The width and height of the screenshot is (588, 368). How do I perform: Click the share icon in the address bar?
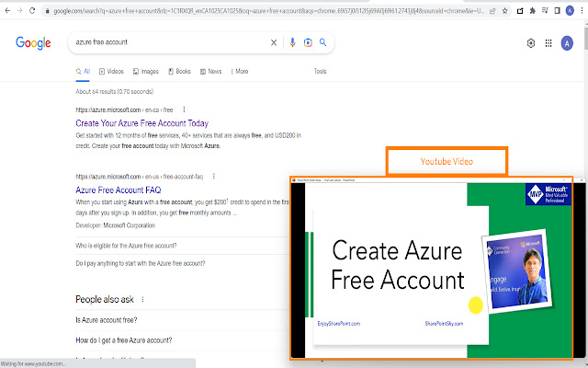tap(493, 11)
